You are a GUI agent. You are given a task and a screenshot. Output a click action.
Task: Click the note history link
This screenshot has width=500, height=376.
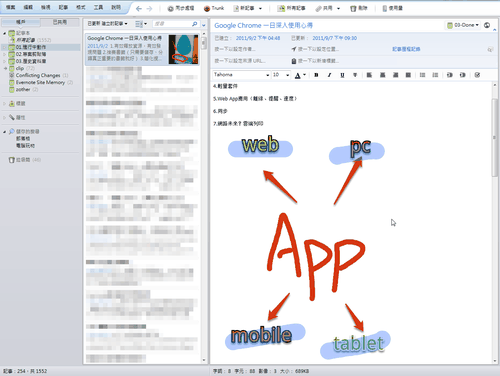[x=406, y=49]
